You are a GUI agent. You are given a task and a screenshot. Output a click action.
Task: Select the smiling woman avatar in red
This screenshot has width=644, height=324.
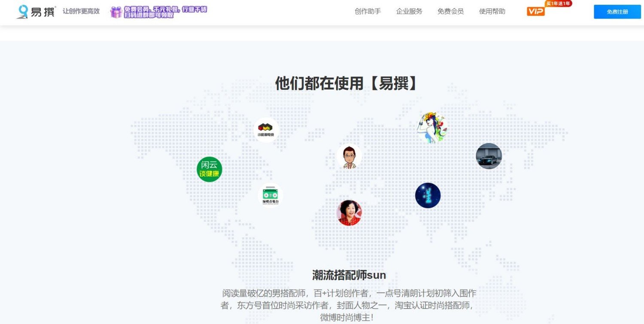point(349,211)
